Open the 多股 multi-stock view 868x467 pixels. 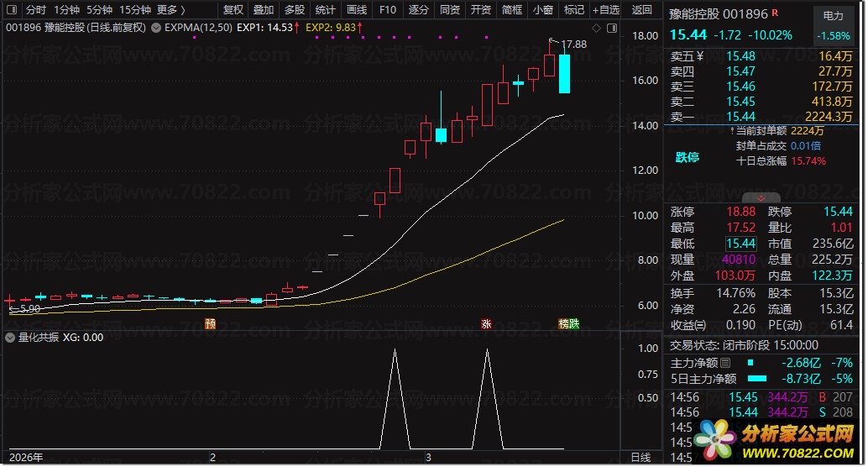[x=295, y=10]
